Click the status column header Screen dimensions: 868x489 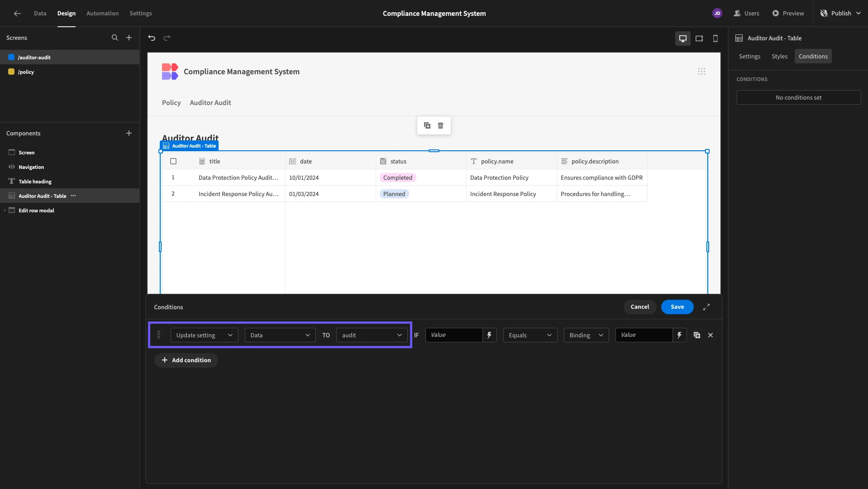point(421,161)
